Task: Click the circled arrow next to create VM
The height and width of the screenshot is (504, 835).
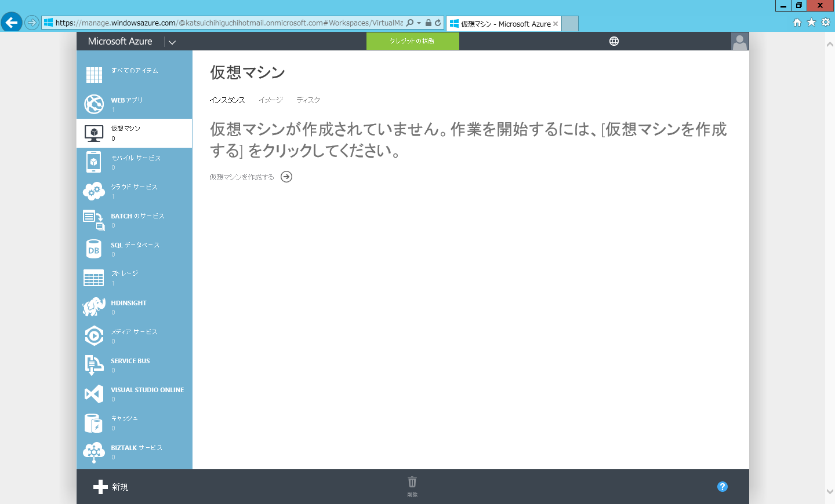Action: [x=286, y=177]
